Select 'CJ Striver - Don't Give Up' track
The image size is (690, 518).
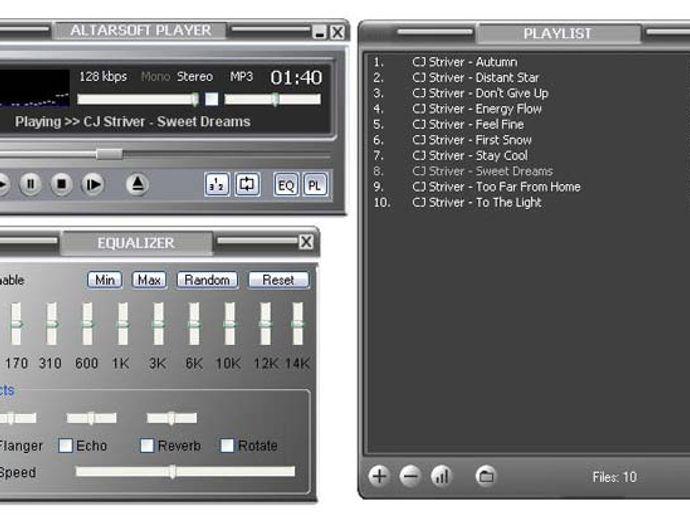coord(480,93)
